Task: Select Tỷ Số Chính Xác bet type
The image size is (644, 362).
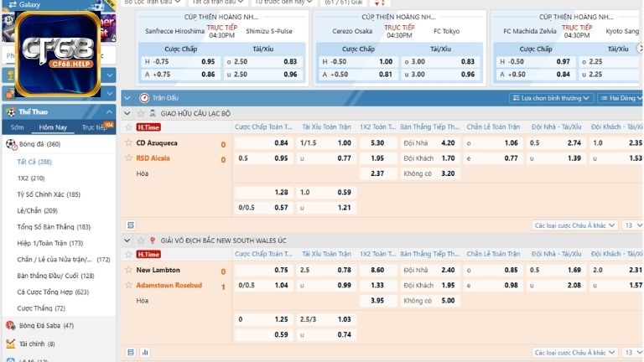Action: 49,194
